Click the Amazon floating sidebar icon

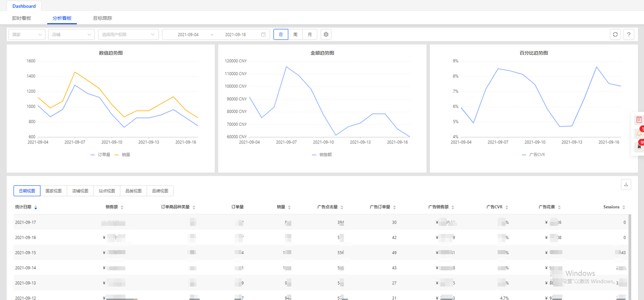639,145
